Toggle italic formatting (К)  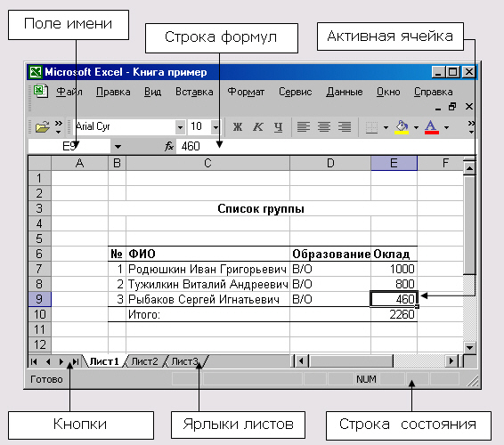257,127
